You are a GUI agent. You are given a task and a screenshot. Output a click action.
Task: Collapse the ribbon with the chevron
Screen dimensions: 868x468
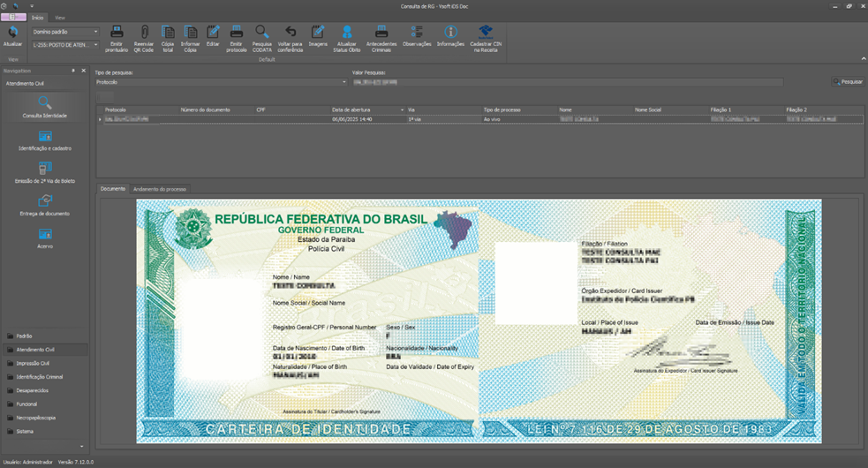pyautogui.click(x=863, y=58)
